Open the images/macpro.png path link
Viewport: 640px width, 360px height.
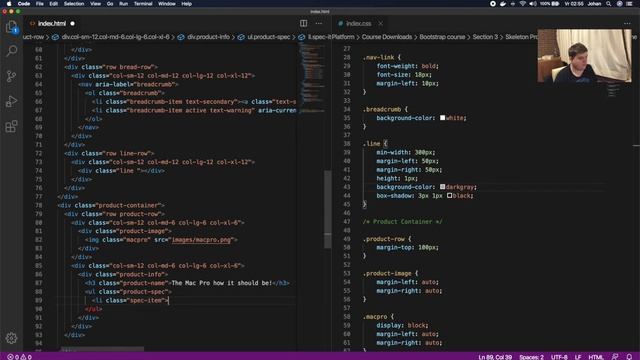[x=202, y=240]
